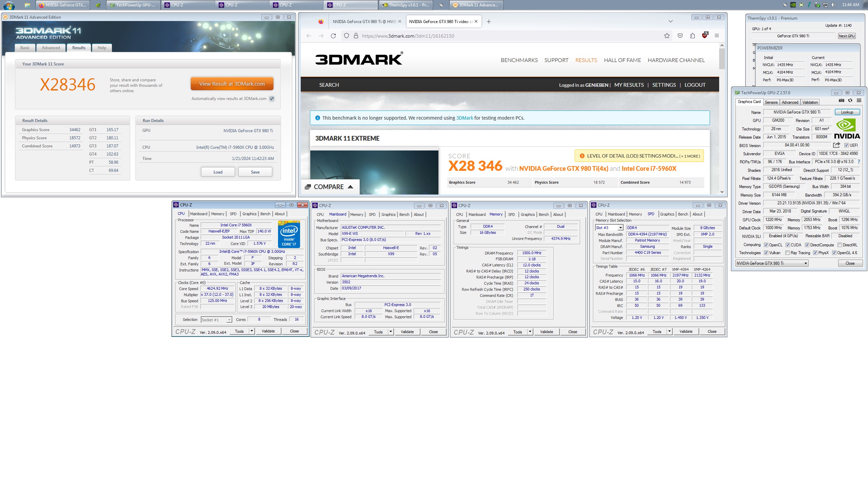The height and width of the screenshot is (488, 868).
Task: Open Tools dropdown arrow in CPU-Z Mainboard window
Action: pyautogui.click(x=391, y=332)
